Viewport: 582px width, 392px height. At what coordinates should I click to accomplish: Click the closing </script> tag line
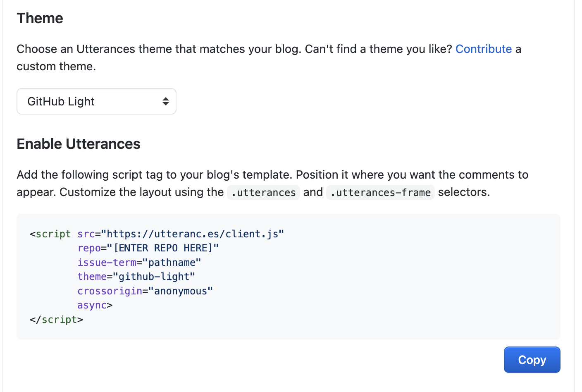click(57, 320)
